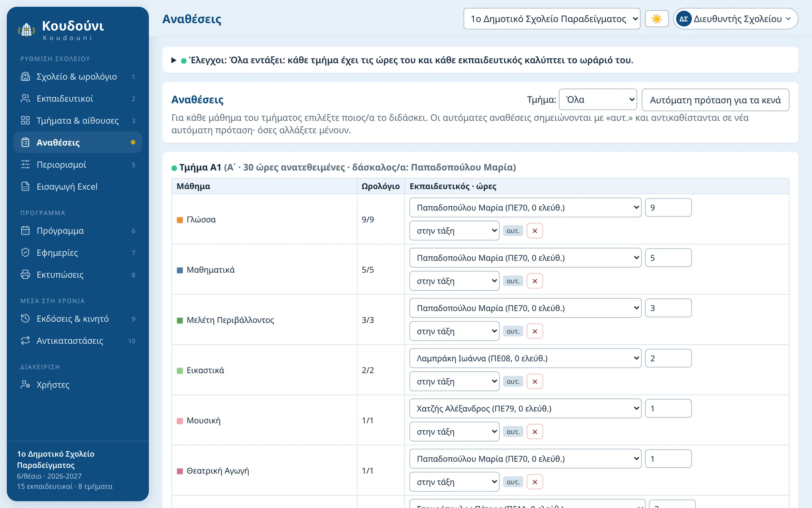The width and height of the screenshot is (812, 508).
Task: Open στην τάξη dropdown for Μαθηματικά
Action: 454,281
